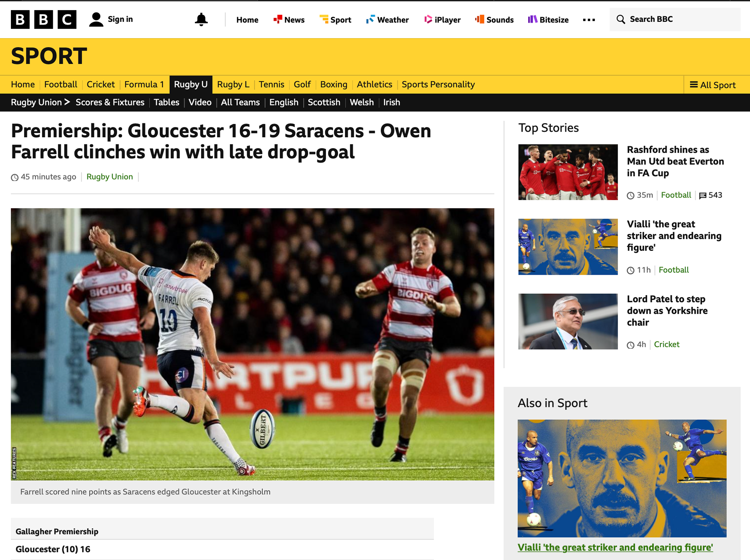Open the Rugby Union section arrow link
750x560 pixels.
click(40, 102)
